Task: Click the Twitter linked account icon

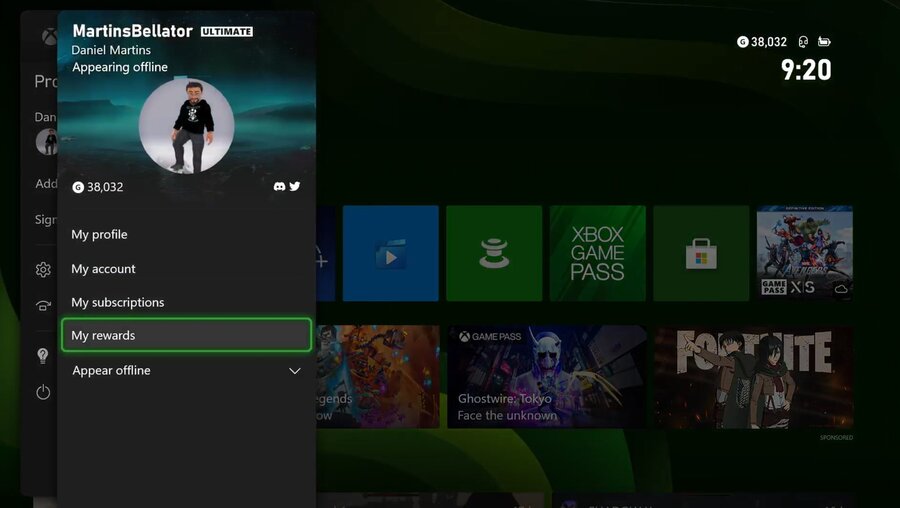Action: coord(294,186)
